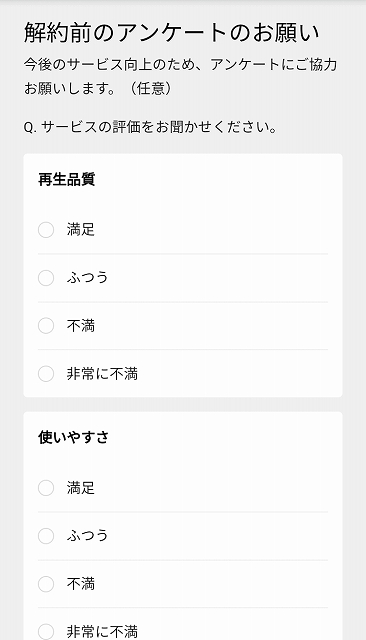Click the 不満 label text in 使いやすさ card

[81, 584]
